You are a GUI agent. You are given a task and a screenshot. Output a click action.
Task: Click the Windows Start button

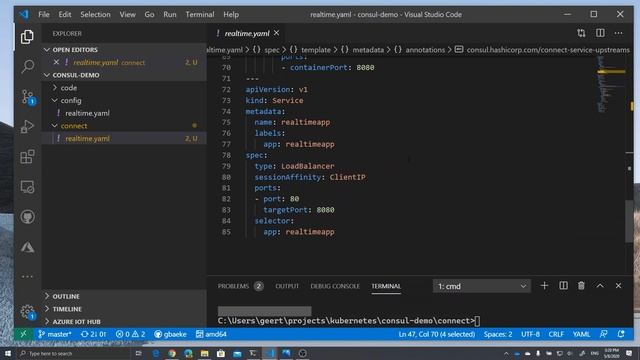point(7,353)
